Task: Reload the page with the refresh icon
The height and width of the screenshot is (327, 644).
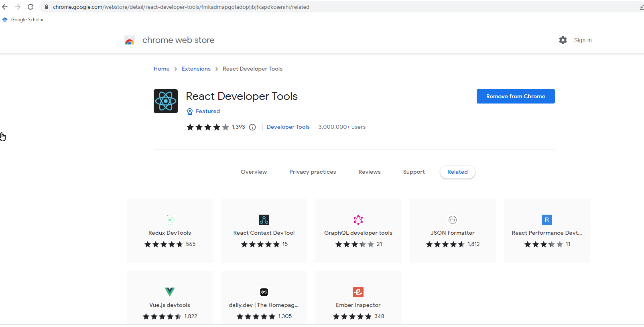Action: (30, 7)
